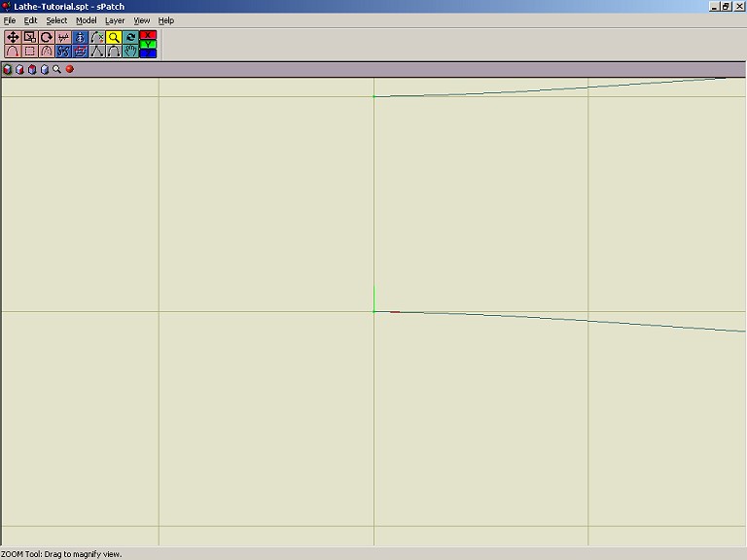Click the blue squiggly curves tool icon
The image size is (747, 560).
tap(63, 51)
